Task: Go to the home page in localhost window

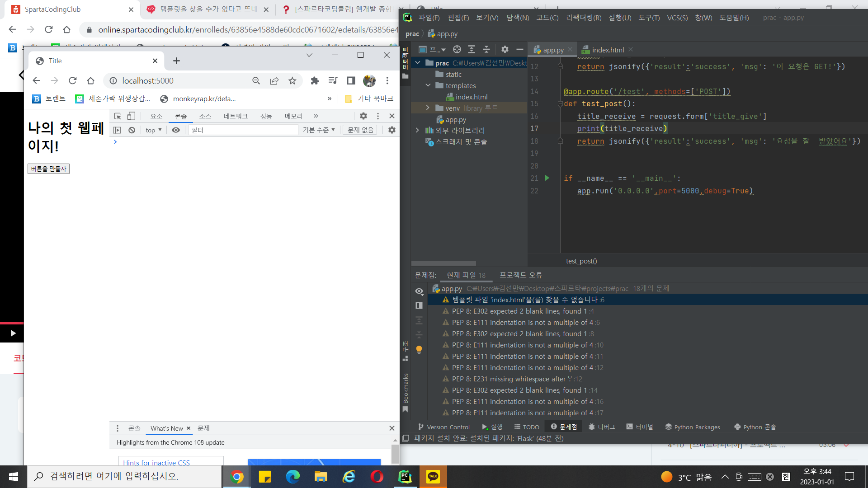Action: click(x=91, y=81)
